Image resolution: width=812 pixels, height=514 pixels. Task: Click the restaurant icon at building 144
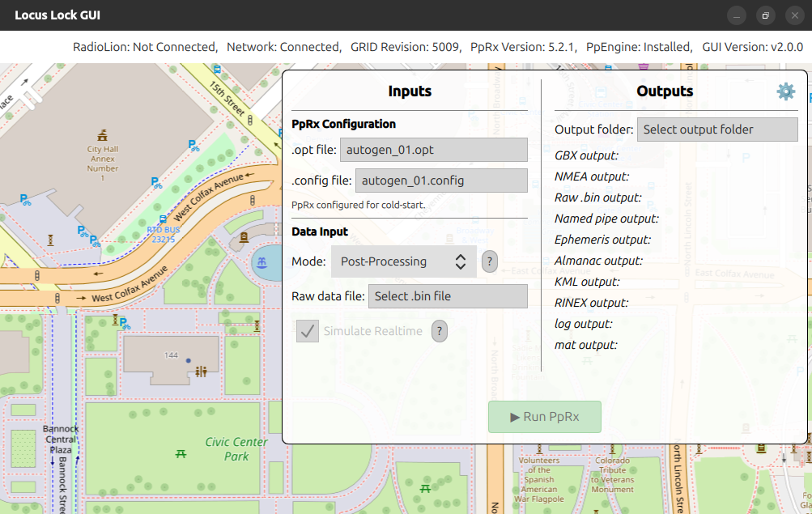tap(201, 372)
